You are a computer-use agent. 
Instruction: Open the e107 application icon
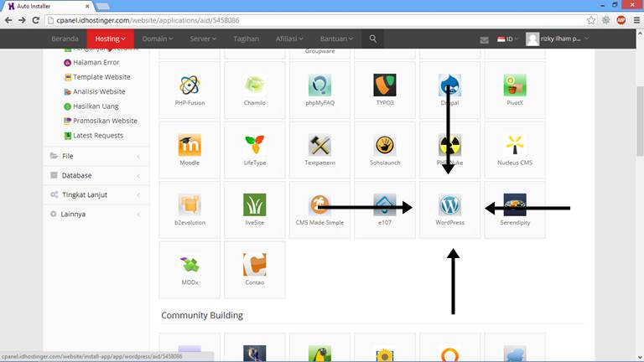coord(385,204)
